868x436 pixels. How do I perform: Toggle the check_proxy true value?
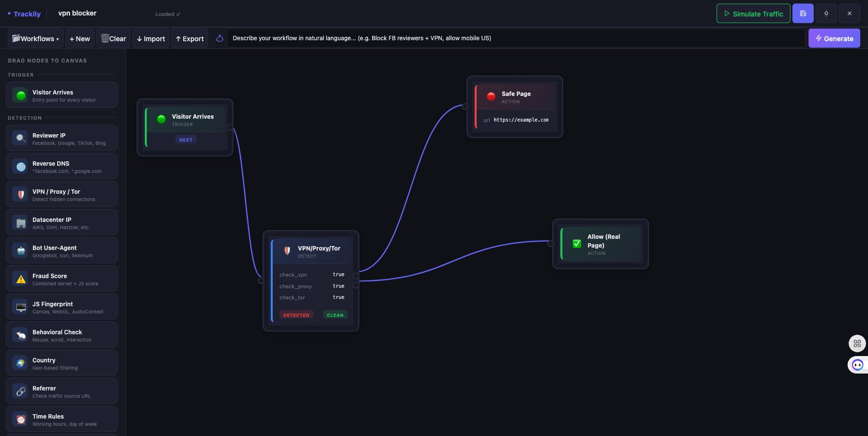[x=339, y=286]
